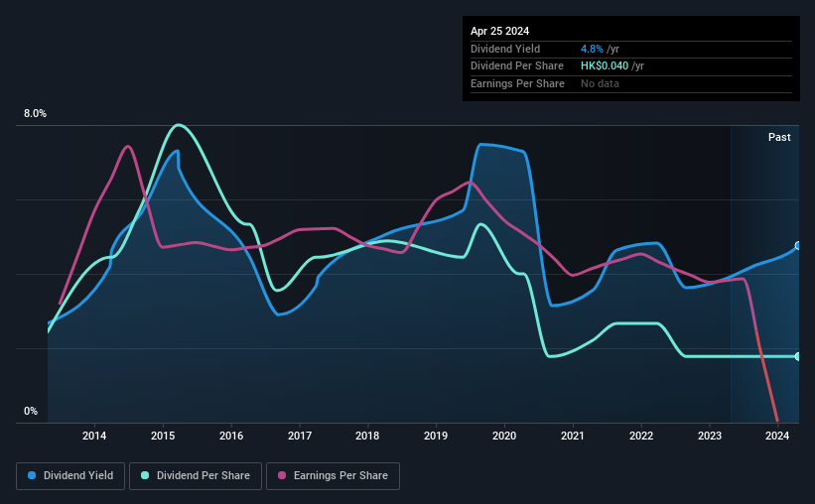This screenshot has height=504, width=815.
Task: Click the Apr 25 2024 tooltip date header
Action: tap(500, 31)
